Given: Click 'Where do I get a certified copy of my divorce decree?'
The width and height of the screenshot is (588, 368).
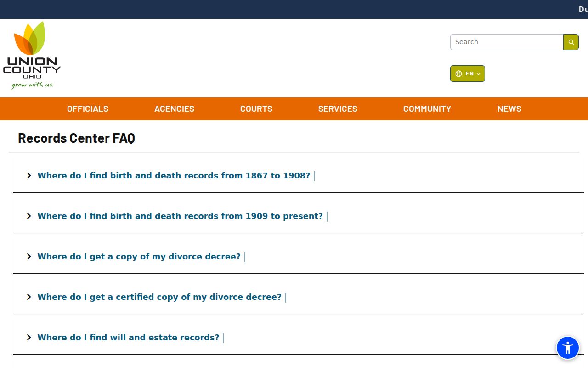Looking at the screenshot, I should click(x=159, y=297).
